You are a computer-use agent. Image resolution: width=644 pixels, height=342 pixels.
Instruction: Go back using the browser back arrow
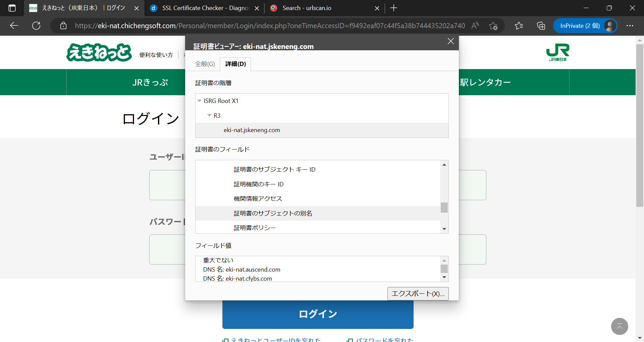tap(14, 25)
